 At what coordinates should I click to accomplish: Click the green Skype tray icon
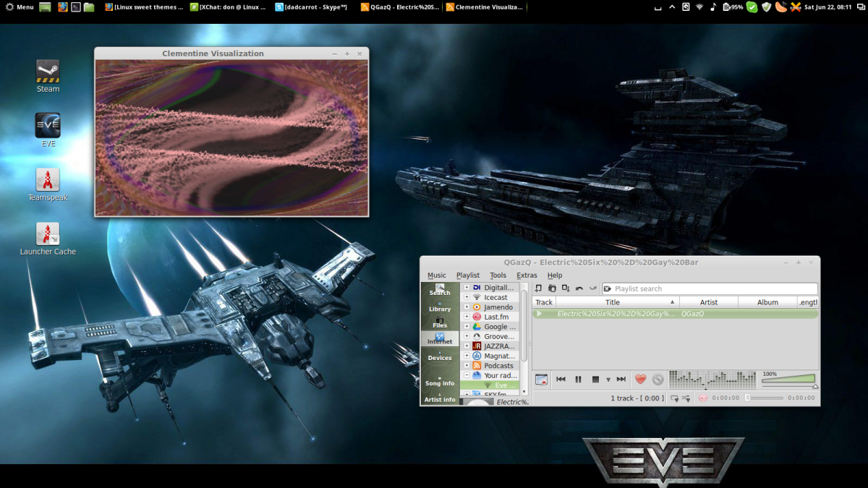(x=752, y=7)
